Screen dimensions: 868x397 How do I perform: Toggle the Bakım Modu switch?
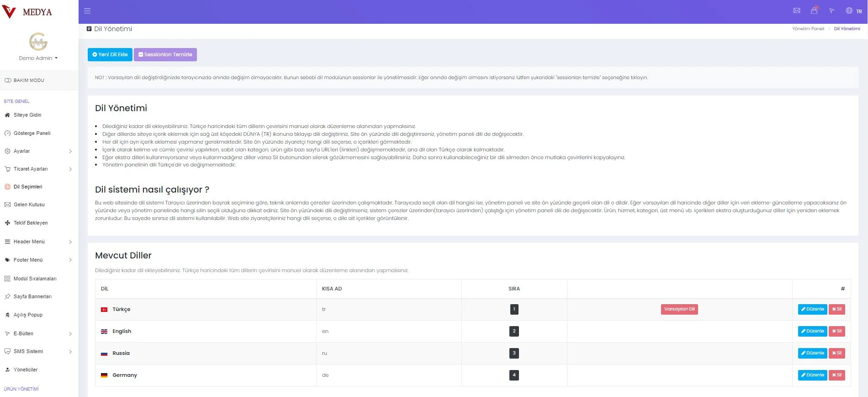pyautogui.click(x=8, y=80)
